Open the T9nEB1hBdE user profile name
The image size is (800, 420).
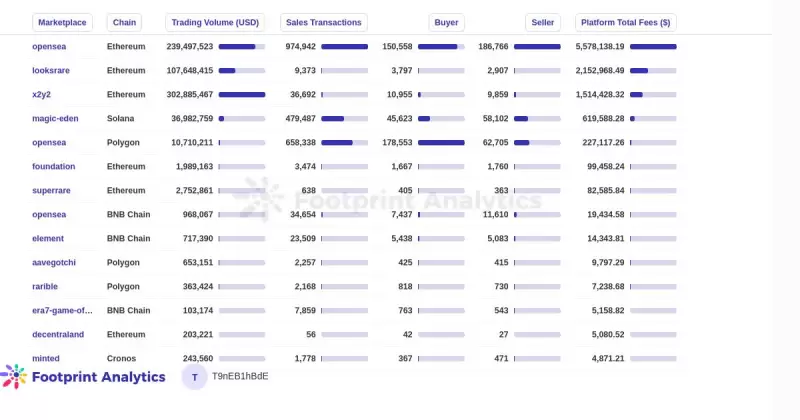[240, 377]
